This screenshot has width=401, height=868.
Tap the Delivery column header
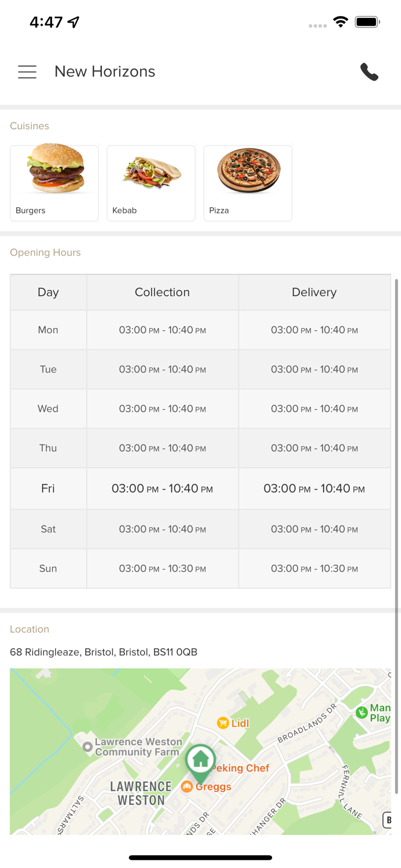click(314, 292)
